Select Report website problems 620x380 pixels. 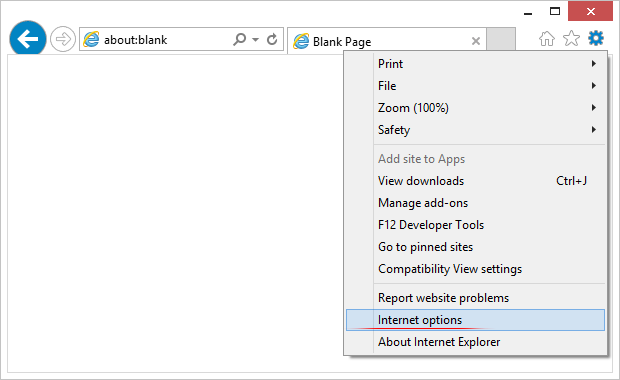pyautogui.click(x=476, y=298)
